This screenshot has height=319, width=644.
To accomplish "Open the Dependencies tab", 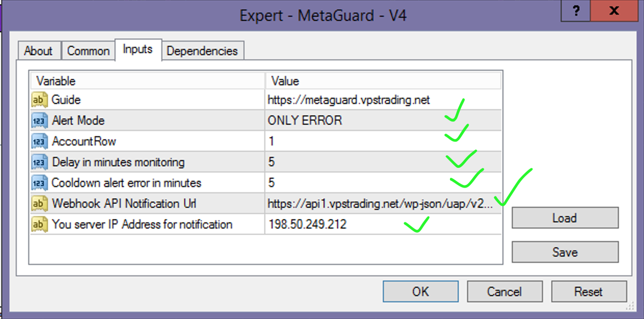I will pyautogui.click(x=202, y=51).
